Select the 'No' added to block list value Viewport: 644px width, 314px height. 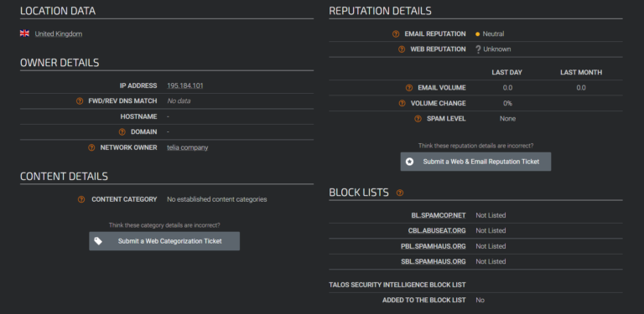[x=480, y=300]
